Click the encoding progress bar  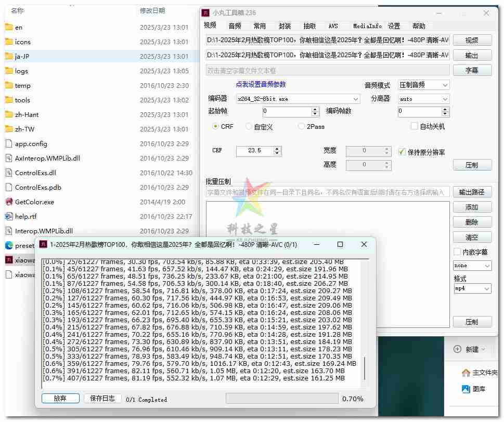[281, 399]
